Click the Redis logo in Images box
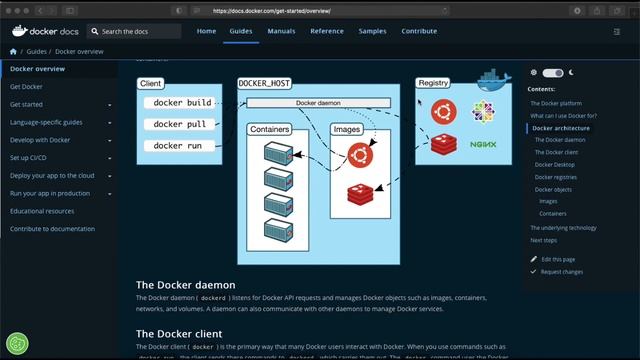Screen dimensions: 640x360 [x=360, y=194]
